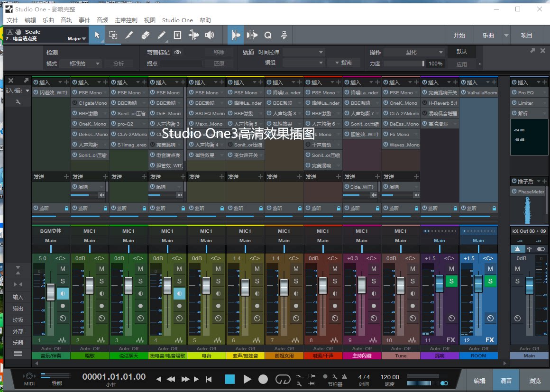Toggle ValhallaRoom insert power button

[x=464, y=92]
